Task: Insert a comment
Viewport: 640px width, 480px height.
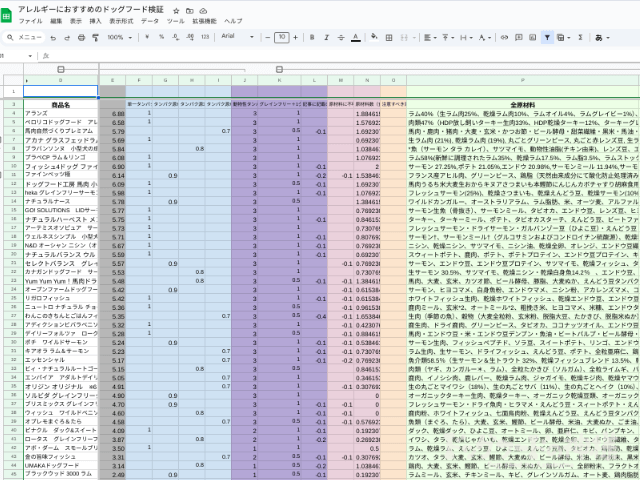Action: (519, 37)
